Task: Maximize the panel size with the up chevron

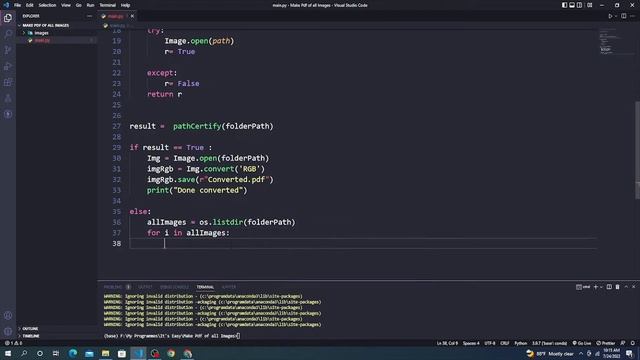Action: 626,287
